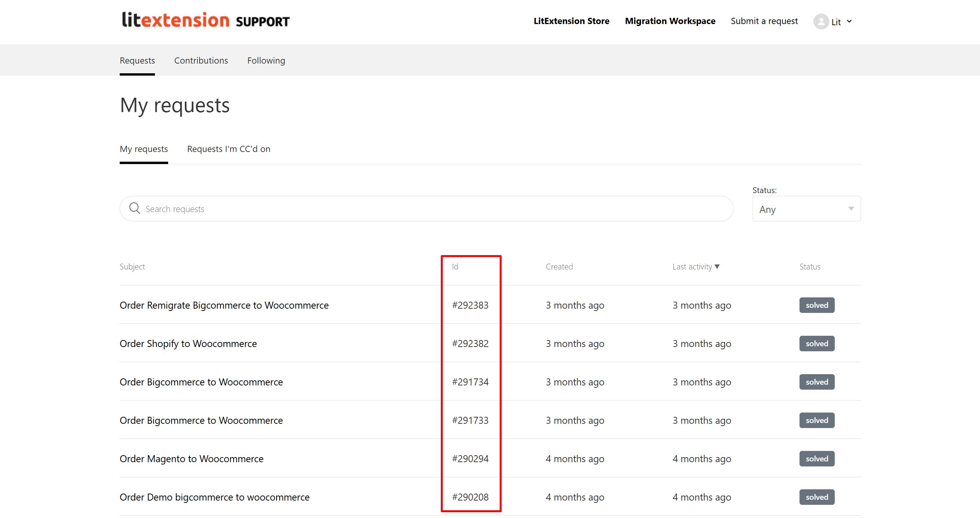Screen dimensions: 980x518
Task: Switch to the Contributions tab
Action: click(201, 60)
